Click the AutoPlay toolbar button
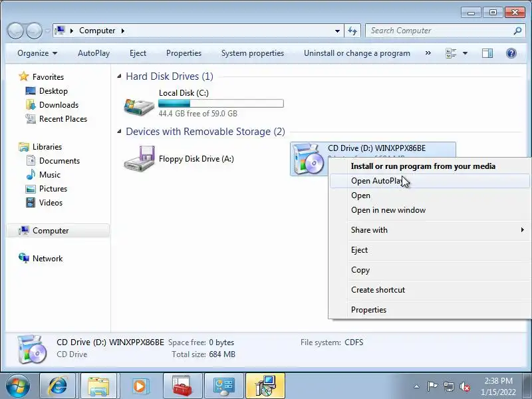Image resolution: width=532 pixels, height=399 pixels. (x=94, y=53)
